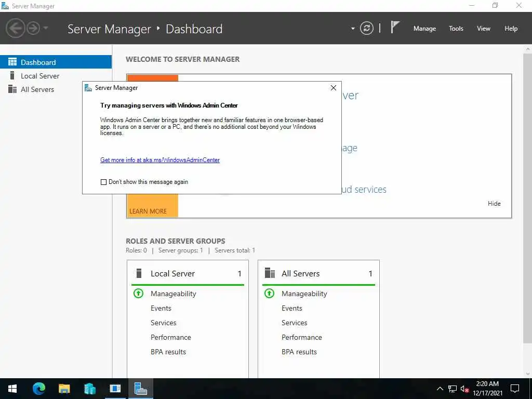Open network status tray icon
This screenshot has height=399, width=532.
(453, 389)
